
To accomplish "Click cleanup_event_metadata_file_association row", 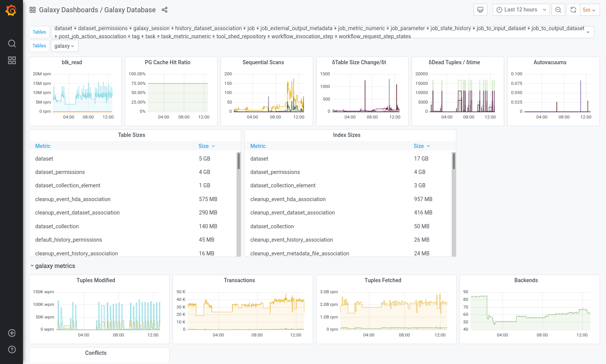I will click(348, 253).
